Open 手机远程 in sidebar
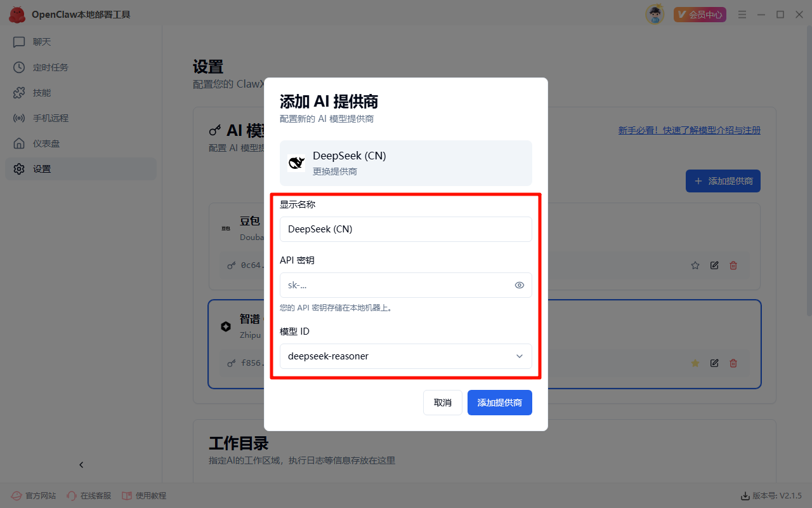 coord(50,118)
